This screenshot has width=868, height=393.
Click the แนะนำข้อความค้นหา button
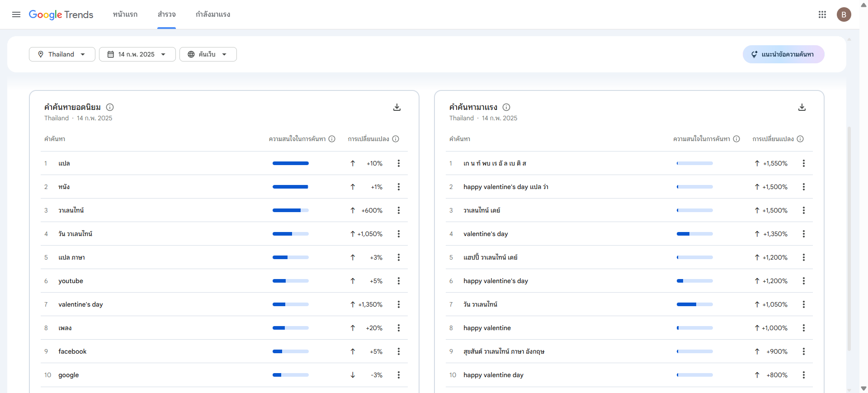[x=783, y=54]
